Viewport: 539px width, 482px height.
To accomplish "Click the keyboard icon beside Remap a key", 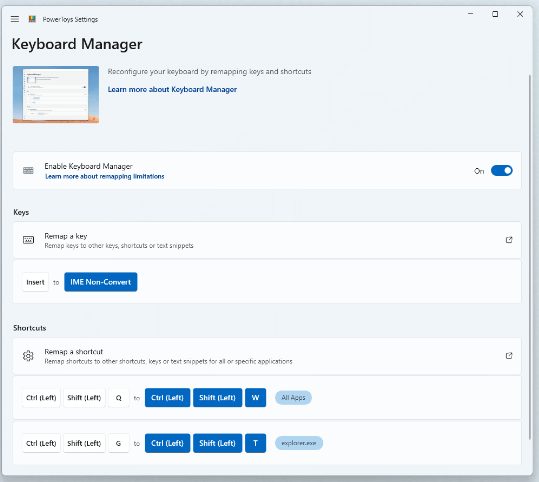I will point(28,240).
